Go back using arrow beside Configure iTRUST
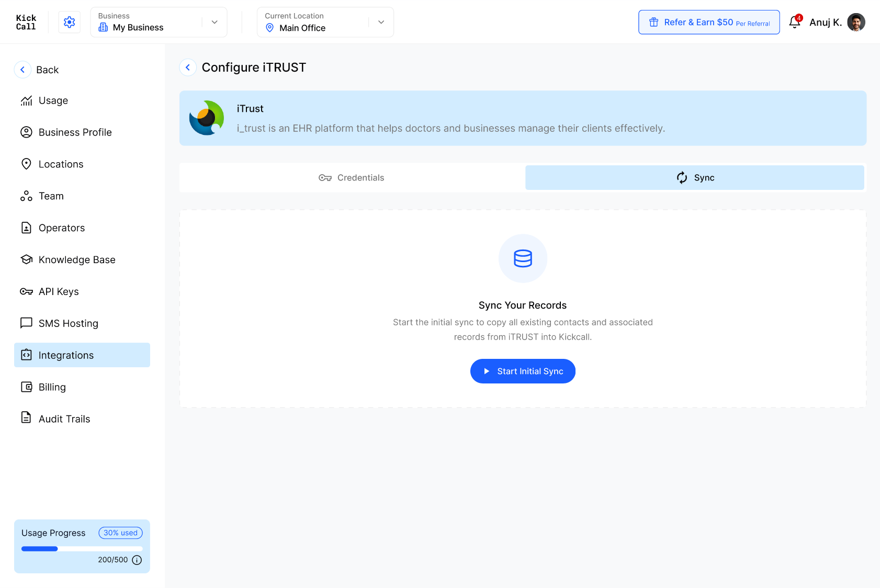 click(188, 67)
